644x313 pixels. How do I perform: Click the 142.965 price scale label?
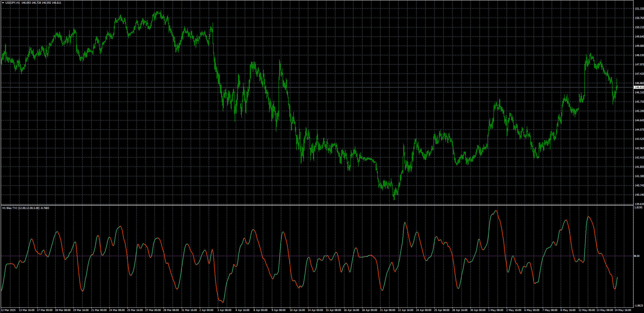coord(639,148)
